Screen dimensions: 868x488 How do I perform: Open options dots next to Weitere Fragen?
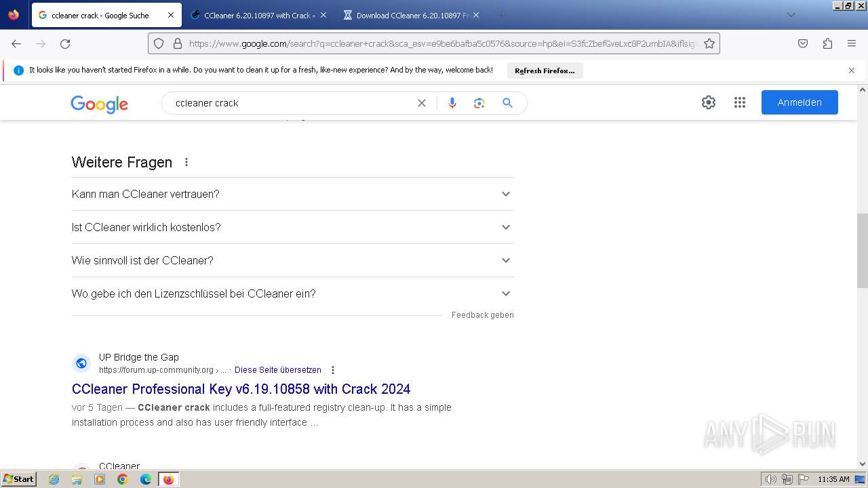pyautogui.click(x=186, y=162)
